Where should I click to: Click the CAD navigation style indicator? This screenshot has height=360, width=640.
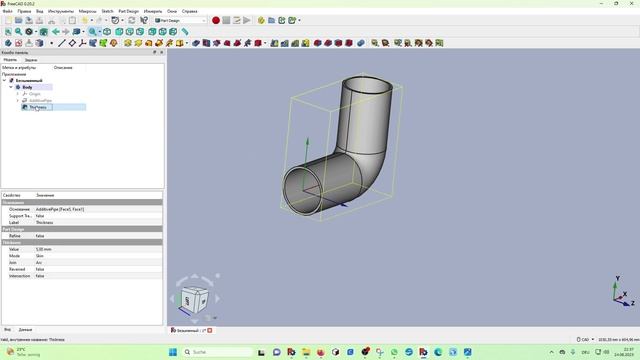click(x=585, y=340)
